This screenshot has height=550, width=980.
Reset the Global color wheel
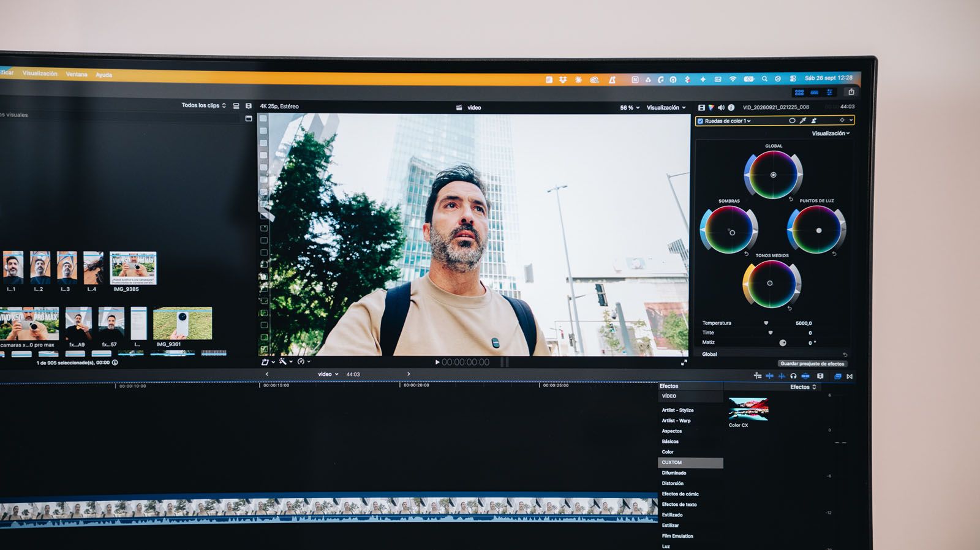(x=791, y=199)
